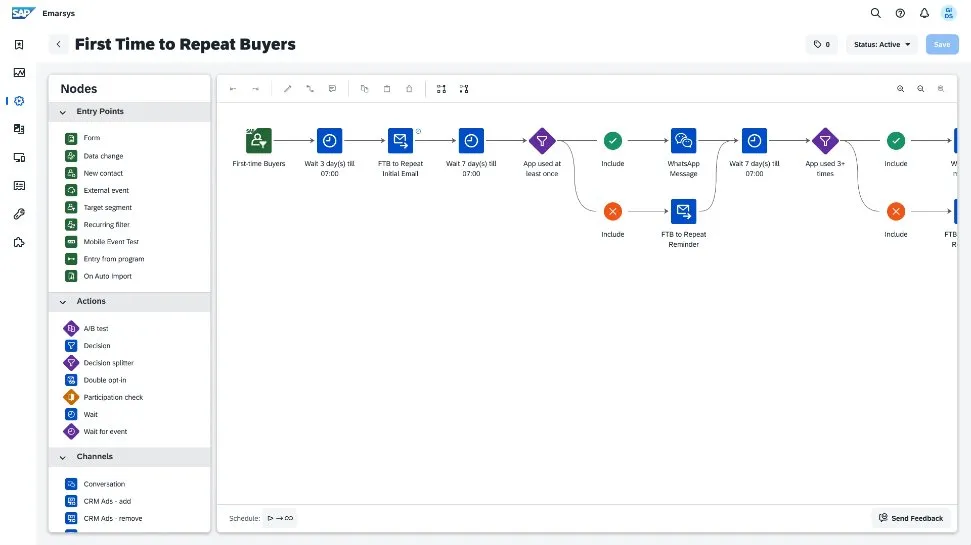Click the add comment icon in toolbar
The image size is (971, 545).
click(x=332, y=89)
